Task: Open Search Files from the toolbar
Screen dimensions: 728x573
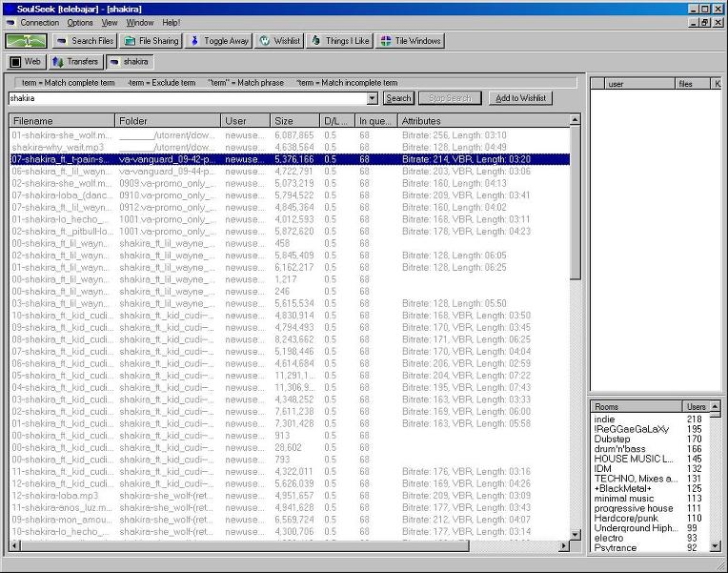Action: (x=84, y=41)
